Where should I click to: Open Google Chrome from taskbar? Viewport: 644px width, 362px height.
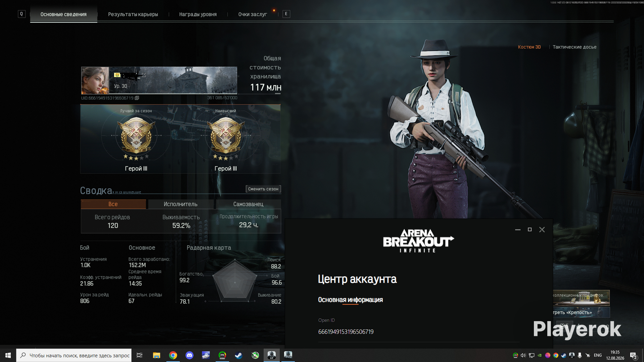(173, 355)
